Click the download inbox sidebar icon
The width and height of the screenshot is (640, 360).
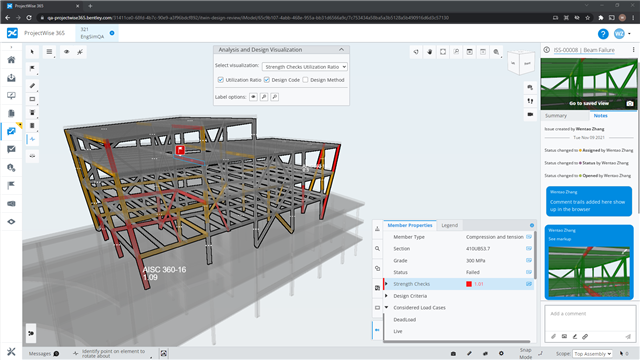(11, 78)
